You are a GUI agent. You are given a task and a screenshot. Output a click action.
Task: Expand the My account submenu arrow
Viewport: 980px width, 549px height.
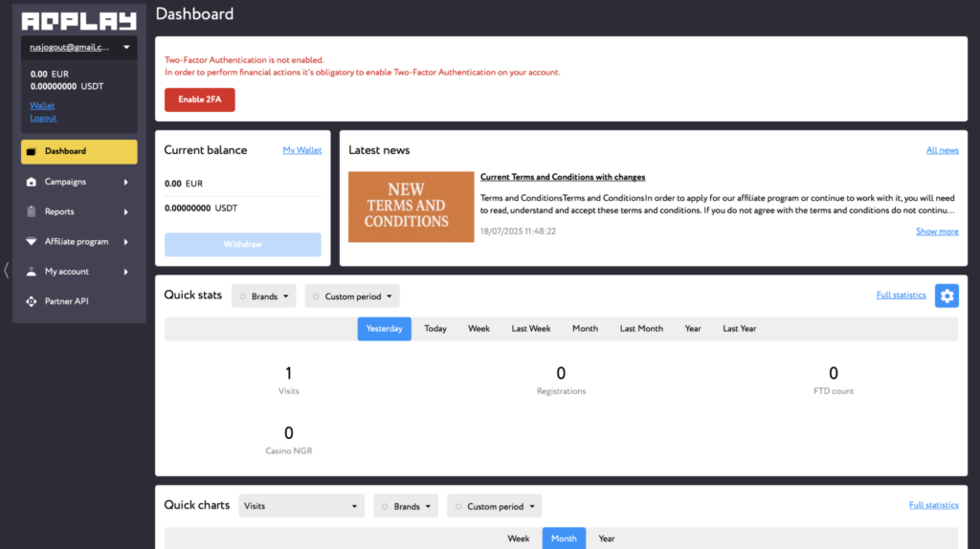tap(126, 273)
